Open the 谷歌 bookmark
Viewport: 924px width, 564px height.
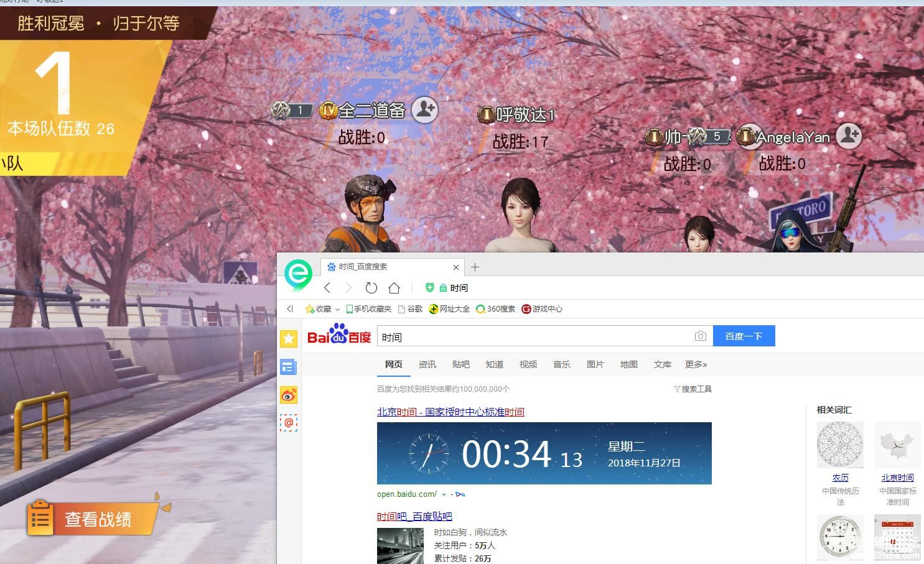410,308
